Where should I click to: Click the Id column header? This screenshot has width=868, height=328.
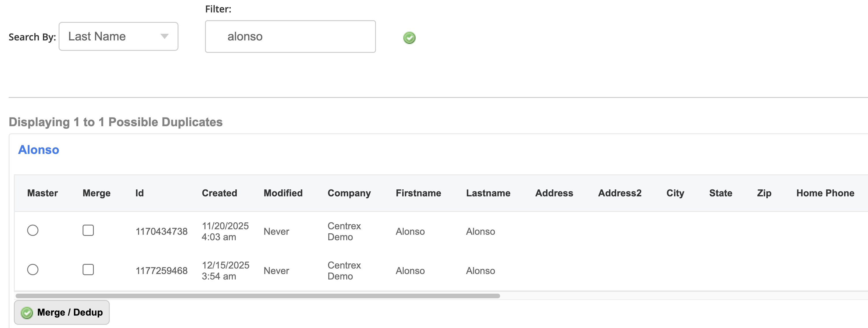(139, 193)
